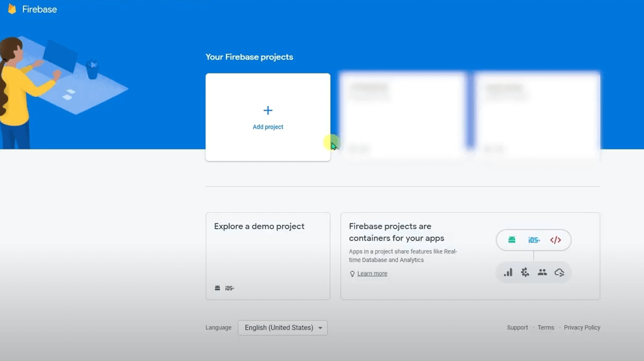Image resolution: width=644 pixels, height=361 pixels.
Task: Click the people users icon
Action: tap(542, 272)
